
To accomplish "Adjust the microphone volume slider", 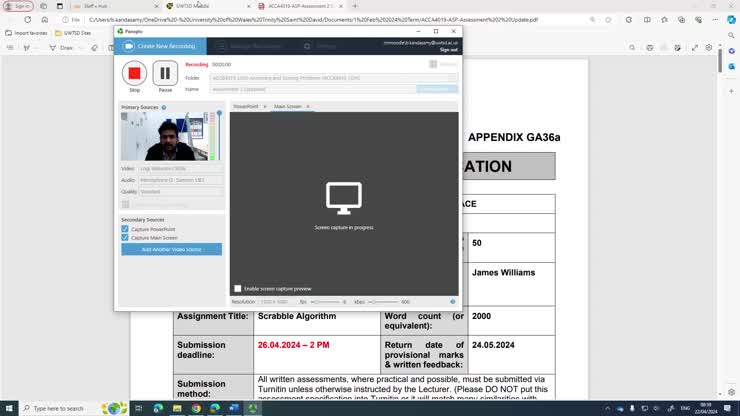I will coord(219,135).
